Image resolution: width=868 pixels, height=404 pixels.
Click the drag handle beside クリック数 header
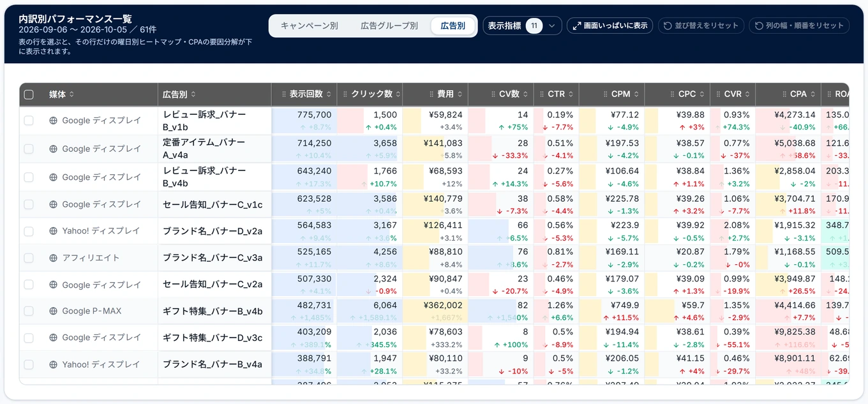pos(345,94)
